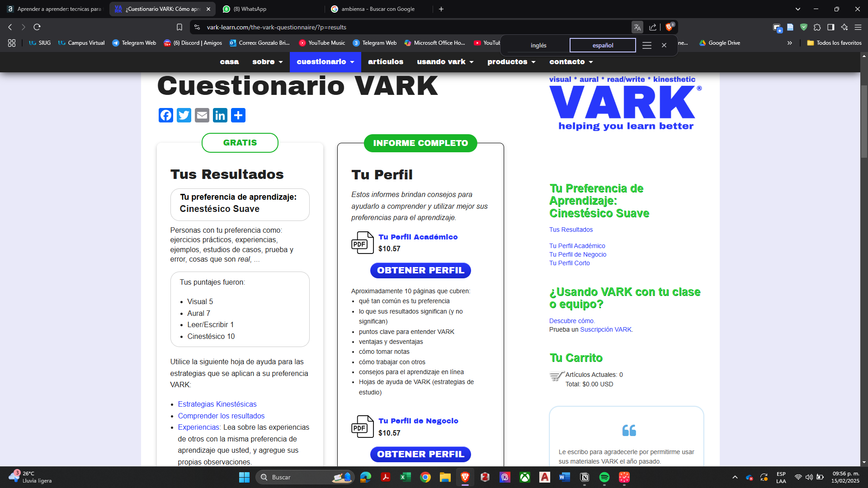The height and width of the screenshot is (488, 868).
Task: Go back to previous page
Action: (10, 27)
